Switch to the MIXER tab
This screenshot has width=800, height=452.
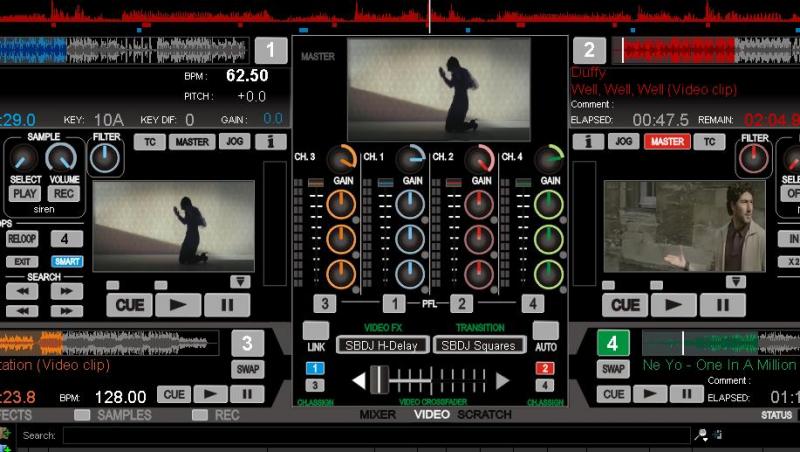[x=378, y=415]
